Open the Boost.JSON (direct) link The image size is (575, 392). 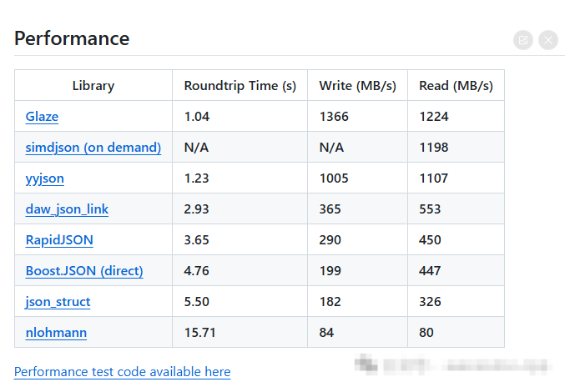(x=84, y=271)
